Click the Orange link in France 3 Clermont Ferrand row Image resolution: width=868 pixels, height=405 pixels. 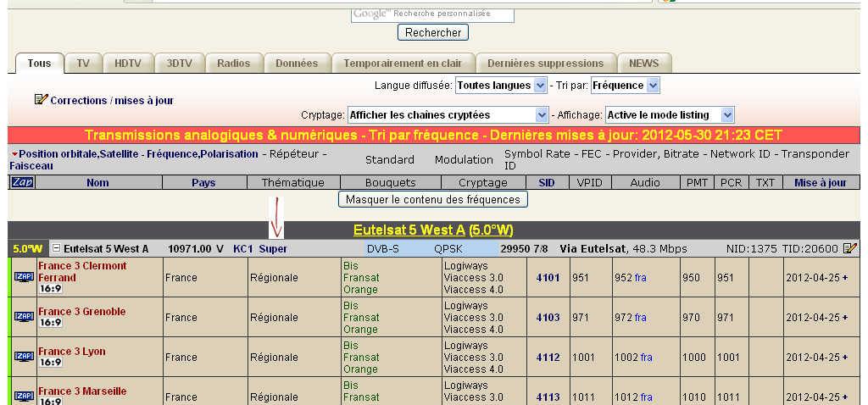361,290
